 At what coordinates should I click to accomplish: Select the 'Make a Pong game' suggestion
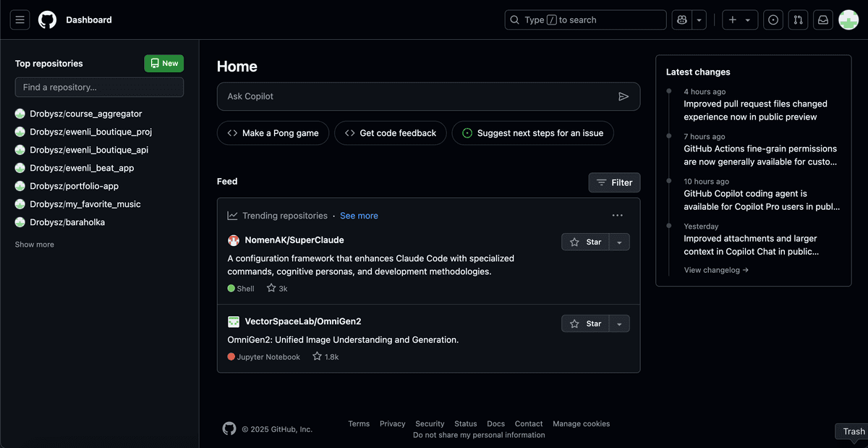point(273,133)
